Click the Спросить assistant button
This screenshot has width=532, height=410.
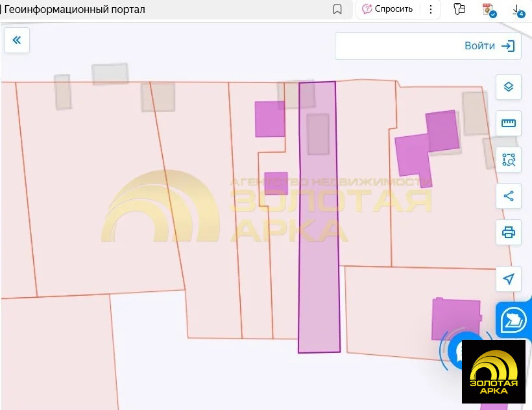388,9
